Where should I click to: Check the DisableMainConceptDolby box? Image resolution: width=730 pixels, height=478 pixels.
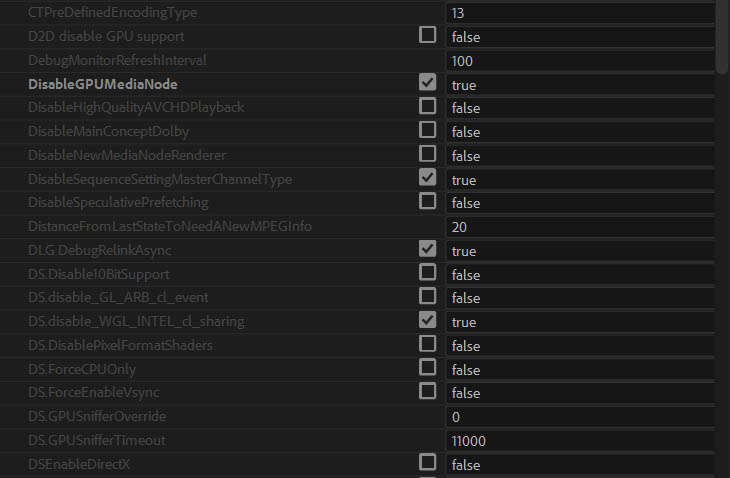pos(427,130)
